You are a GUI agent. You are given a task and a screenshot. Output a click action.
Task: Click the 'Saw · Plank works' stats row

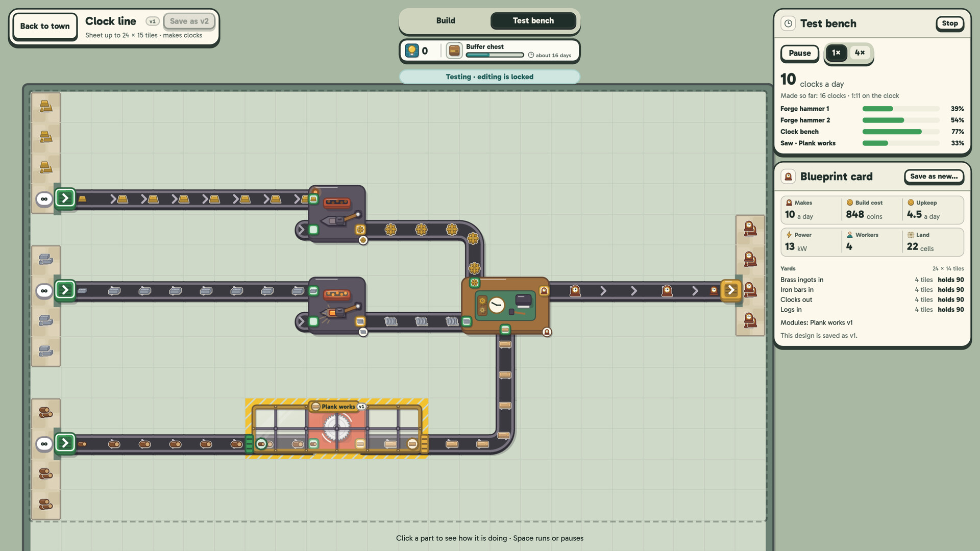point(872,143)
